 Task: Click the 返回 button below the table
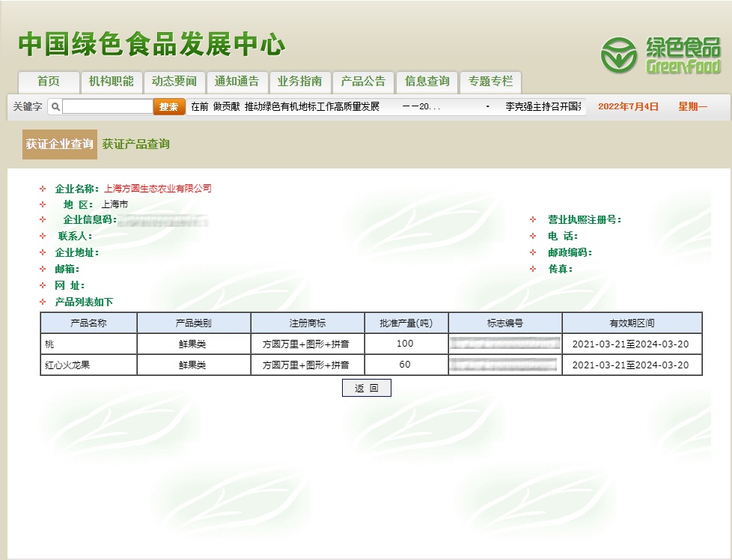pyautogui.click(x=366, y=389)
